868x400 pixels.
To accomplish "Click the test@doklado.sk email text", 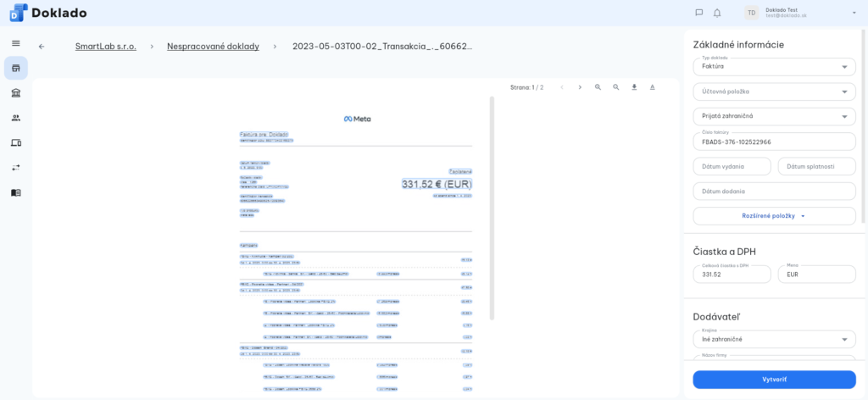I will click(786, 15).
